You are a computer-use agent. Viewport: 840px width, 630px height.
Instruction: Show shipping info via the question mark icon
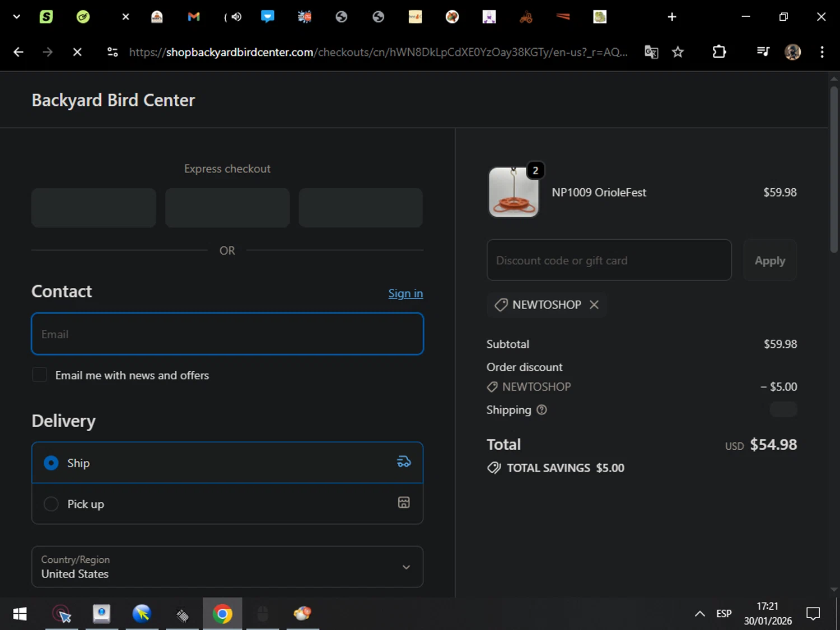click(x=542, y=410)
